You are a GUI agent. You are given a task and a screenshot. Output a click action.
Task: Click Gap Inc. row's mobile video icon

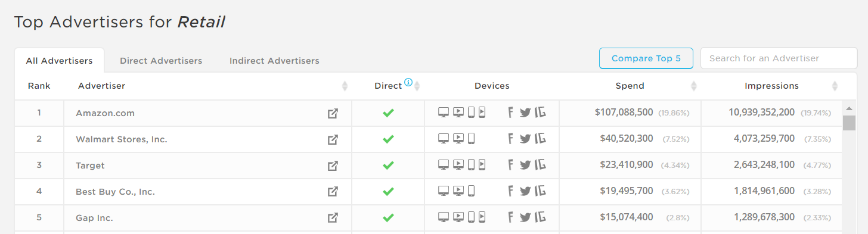482,217
